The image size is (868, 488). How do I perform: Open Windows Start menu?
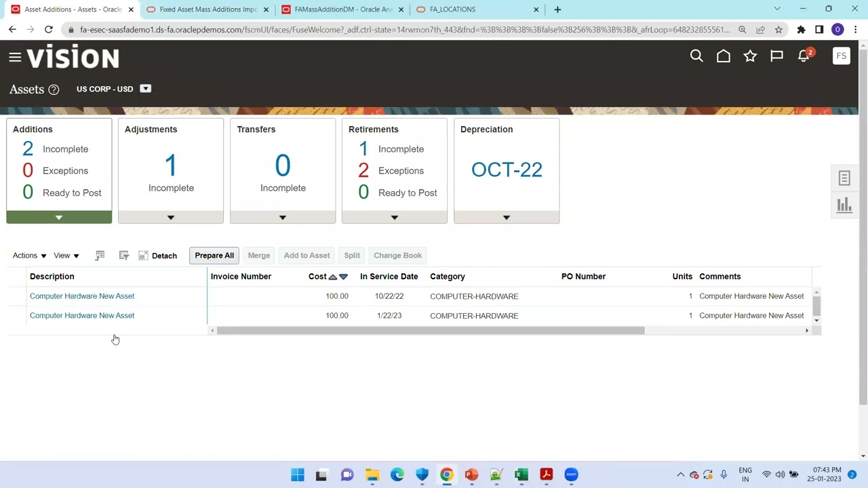tap(298, 474)
